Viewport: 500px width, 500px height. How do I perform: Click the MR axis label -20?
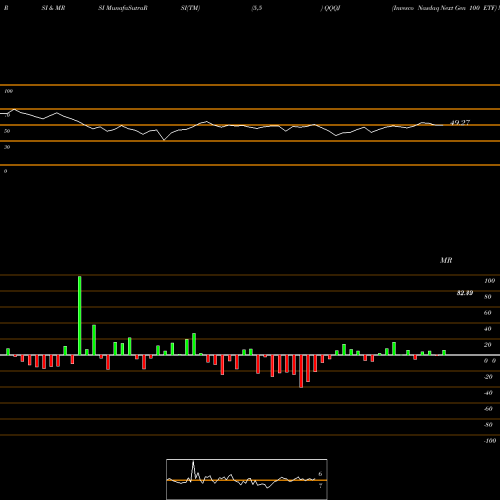pyautogui.click(x=488, y=377)
